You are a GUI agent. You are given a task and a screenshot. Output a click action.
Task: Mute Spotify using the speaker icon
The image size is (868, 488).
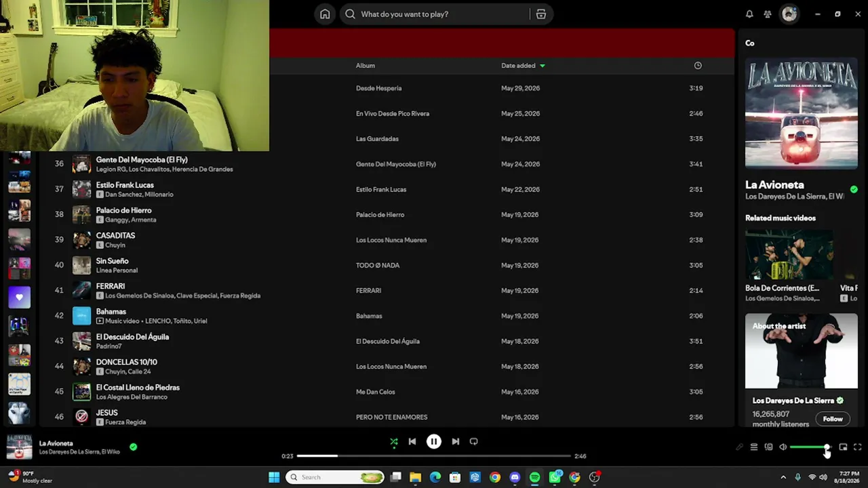(x=783, y=447)
